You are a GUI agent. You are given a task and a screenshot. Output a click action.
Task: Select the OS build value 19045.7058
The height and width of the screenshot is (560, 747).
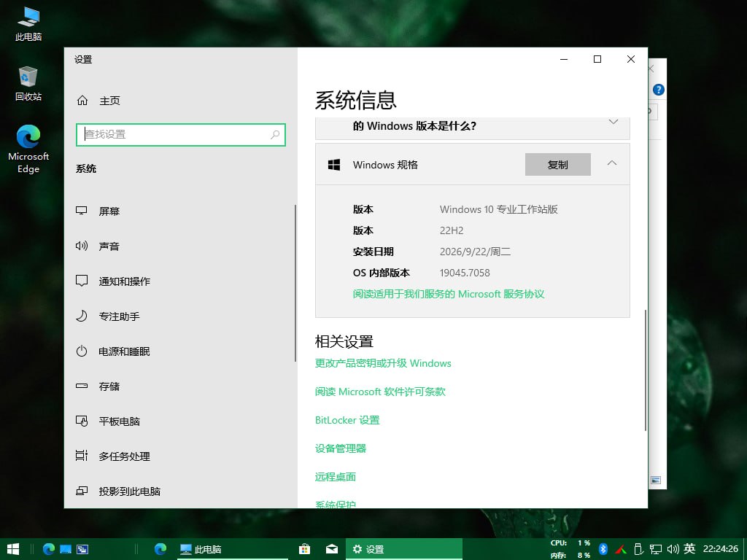tap(465, 273)
